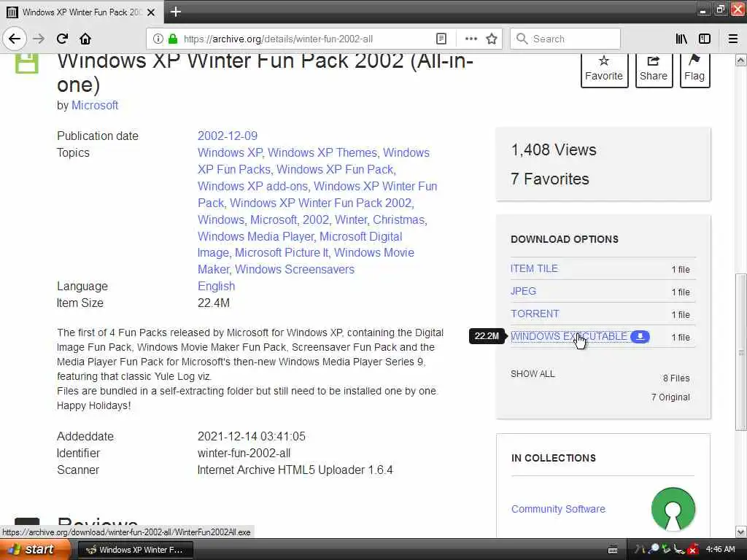Open the Windows XP Winter Fun Pack 2002 topic
Viewport: 747px width, 560px height.
321,203
